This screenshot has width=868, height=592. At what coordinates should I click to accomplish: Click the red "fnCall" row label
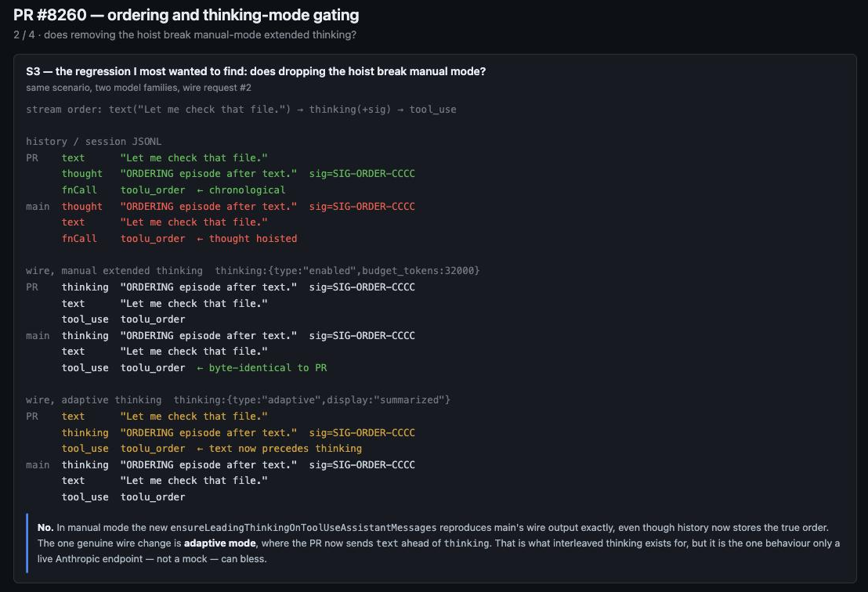point(79,239)
